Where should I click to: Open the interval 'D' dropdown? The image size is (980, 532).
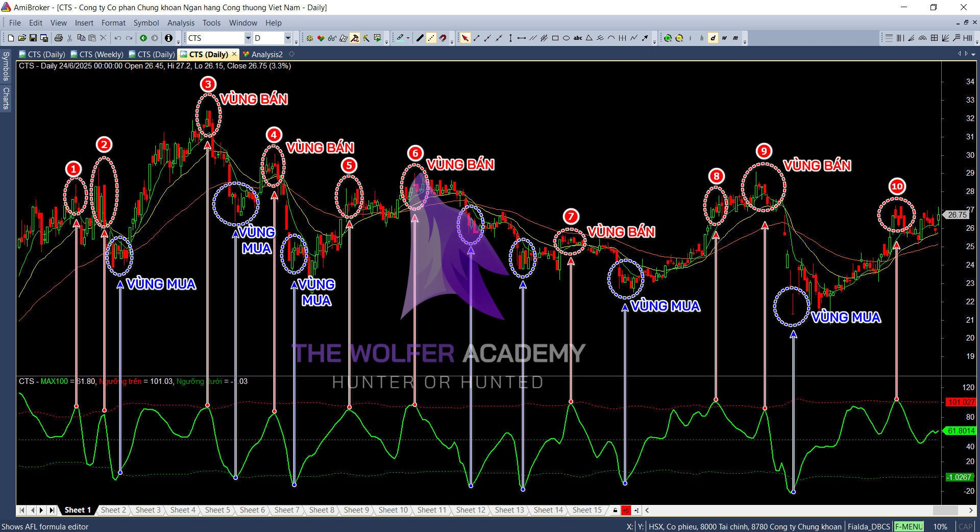point(288,38)
